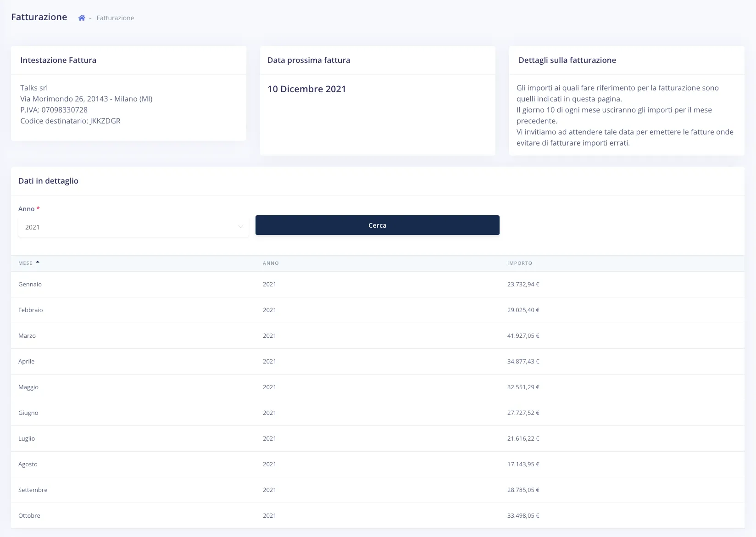Click the Data prossima fattura heading
The height and width of the screenshot is (537, 756).
(309, 60)
